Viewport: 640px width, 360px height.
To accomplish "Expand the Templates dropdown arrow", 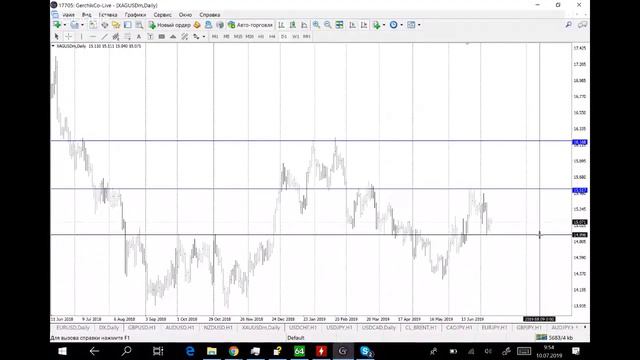I will click(419, 25).
